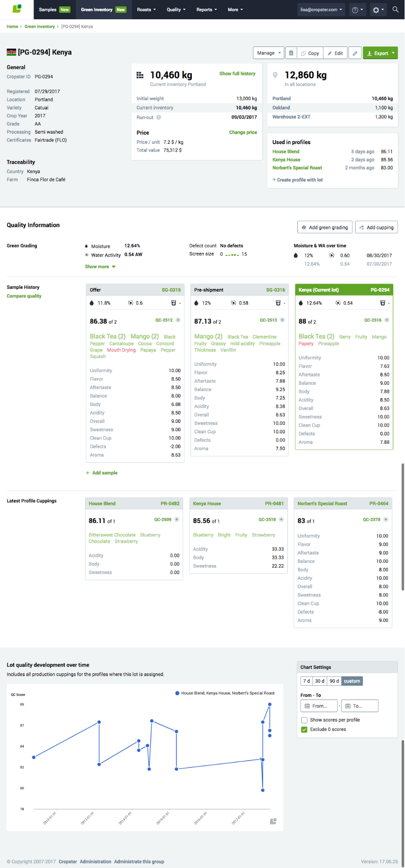Screen dimensions: 405x868
Task: Click the plus icon next to QC-2513
Action: point(282,320)
